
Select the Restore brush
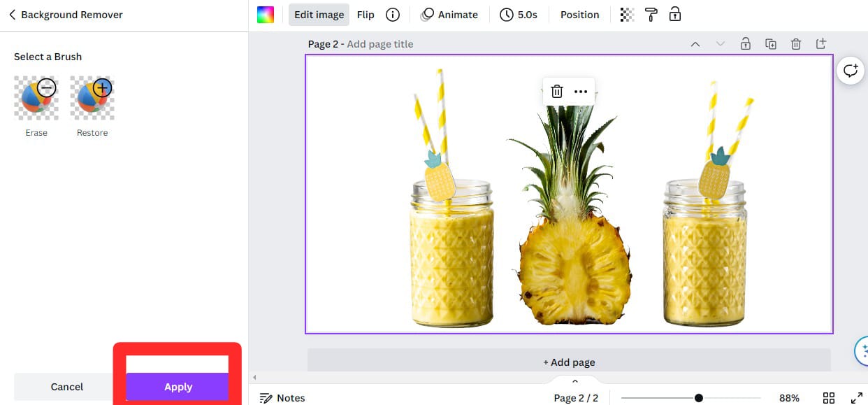[x=92, y=97]
